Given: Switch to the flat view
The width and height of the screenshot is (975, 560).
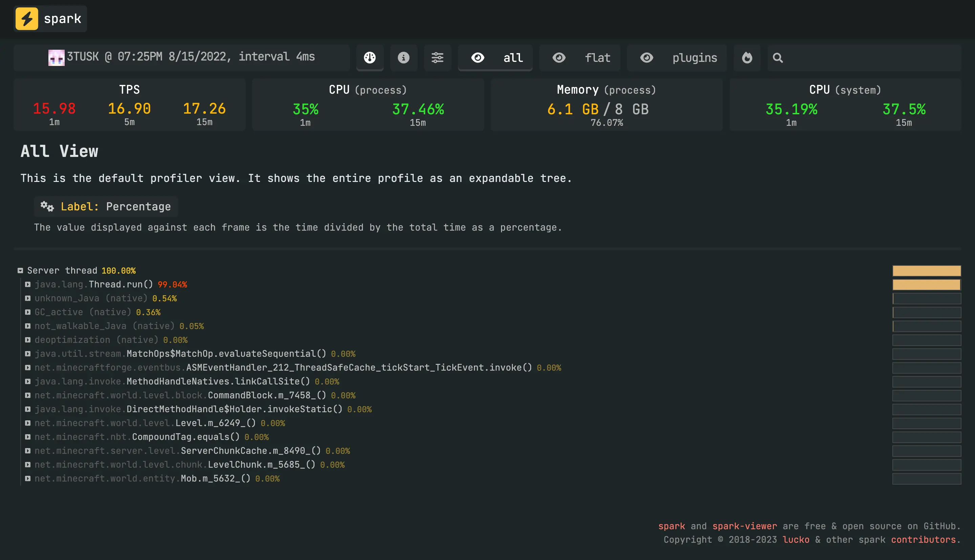Looking at the screenshot, I should coord(580,58).
